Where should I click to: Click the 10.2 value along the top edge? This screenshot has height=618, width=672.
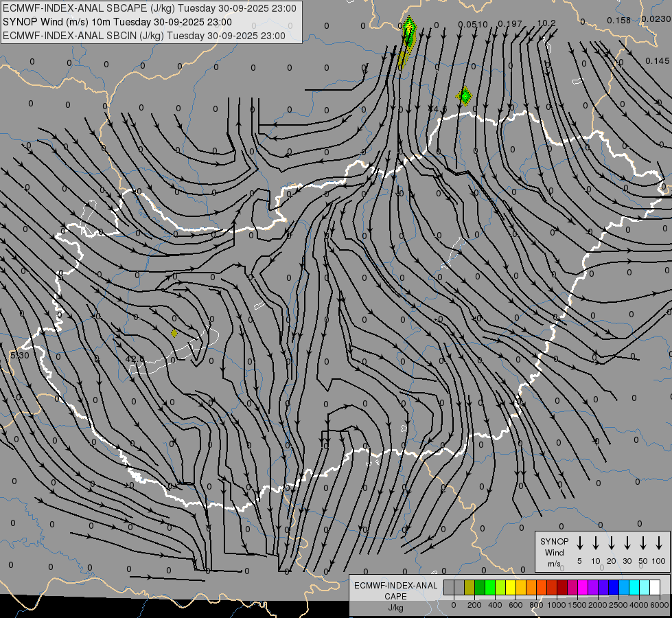(546, 23)
